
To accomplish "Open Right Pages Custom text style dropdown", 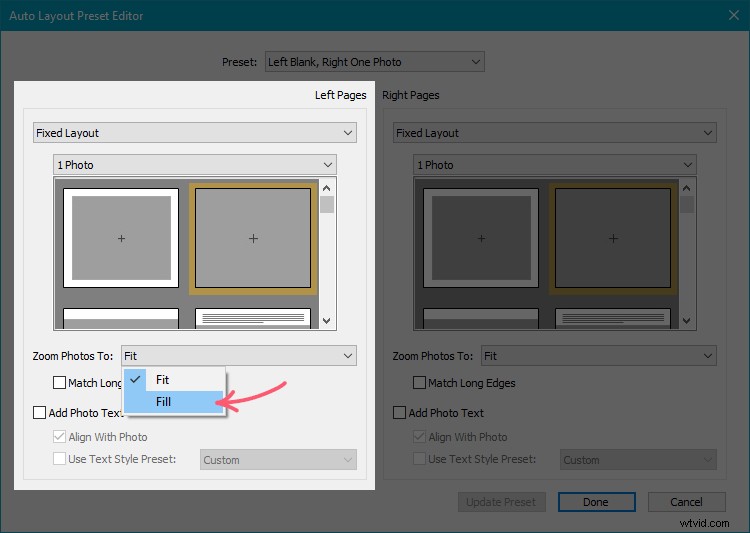I will 638,459.
